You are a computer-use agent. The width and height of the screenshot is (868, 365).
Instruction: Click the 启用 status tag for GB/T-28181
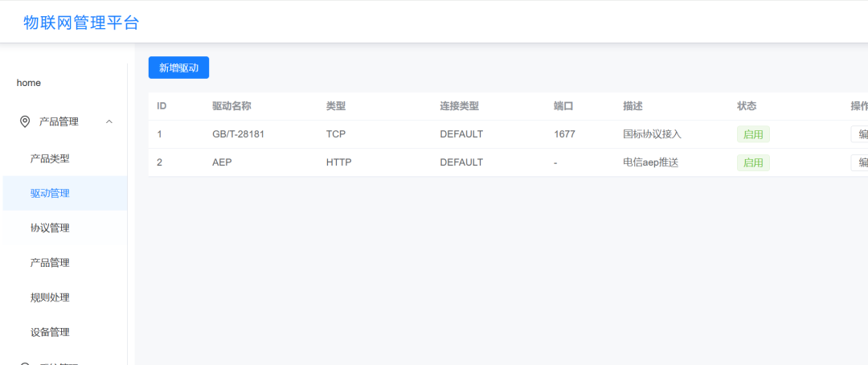point(753,134)
